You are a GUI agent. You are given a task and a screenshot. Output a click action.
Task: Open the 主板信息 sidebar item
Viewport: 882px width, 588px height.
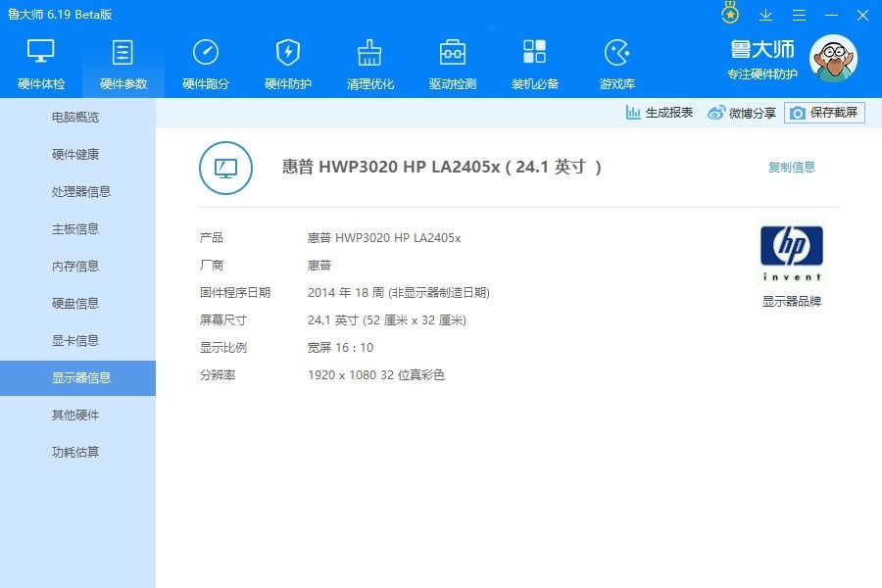(x=77, y=228)
